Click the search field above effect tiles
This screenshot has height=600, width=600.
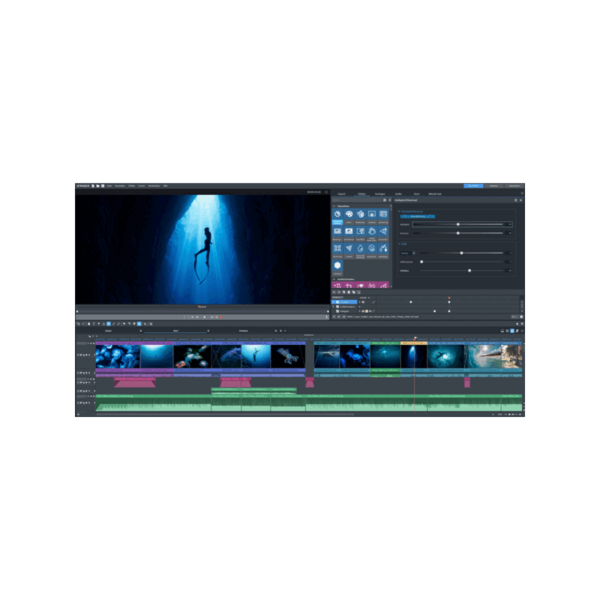tap(357, 200)
